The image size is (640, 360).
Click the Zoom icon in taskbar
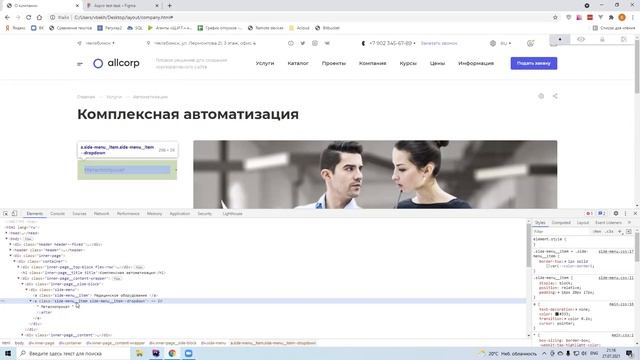pyautogui.click(x=189, y=353)
